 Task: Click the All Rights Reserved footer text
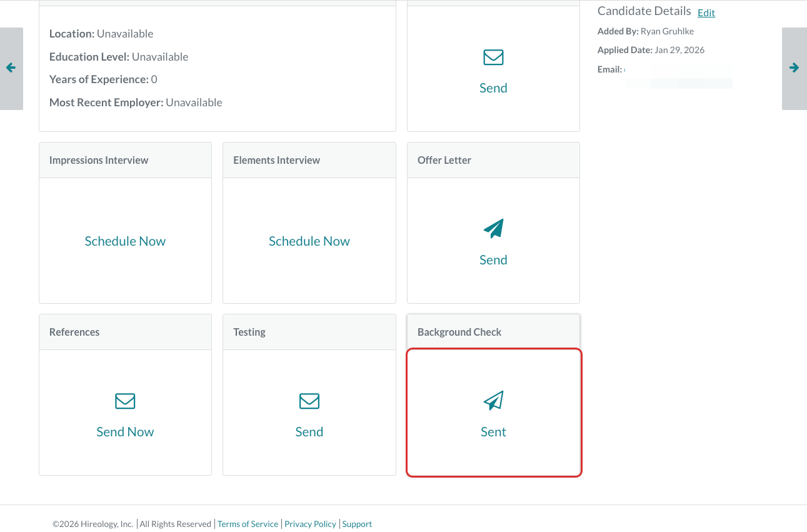tap(176, 524)
